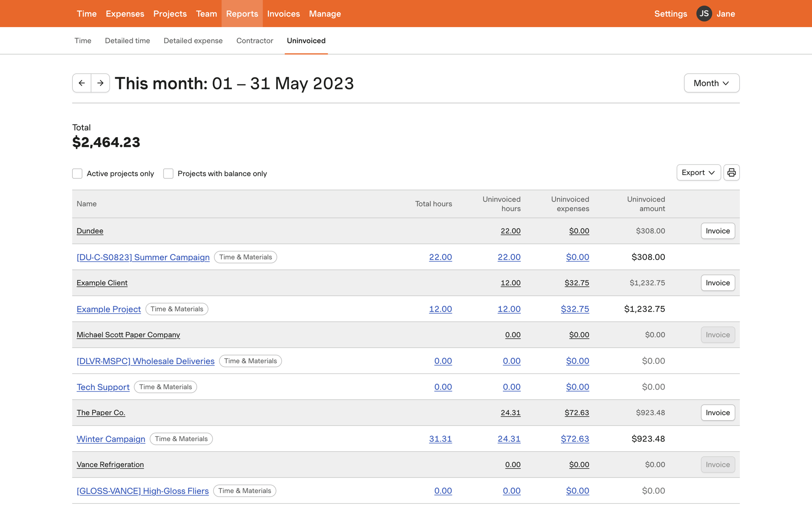Go to previous month arrow
Viewport: 812px width, 508px height.
[x=82, y=83]
